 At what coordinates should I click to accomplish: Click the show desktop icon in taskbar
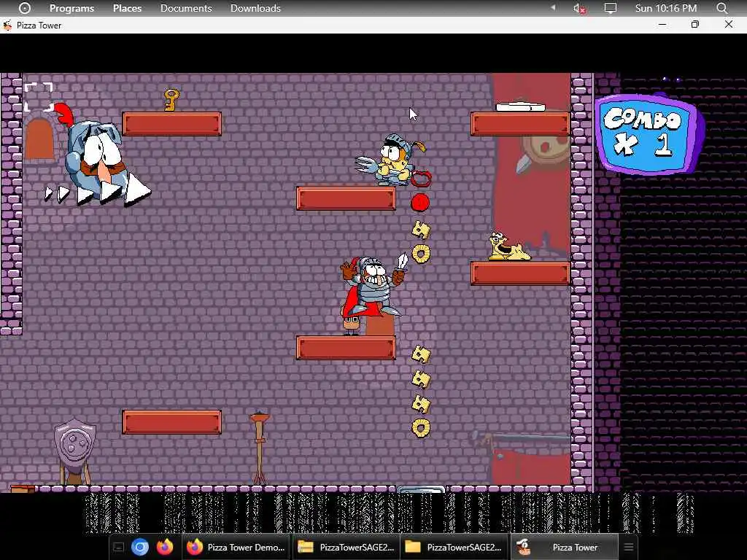pyautogui.click(x=118, y=547)
